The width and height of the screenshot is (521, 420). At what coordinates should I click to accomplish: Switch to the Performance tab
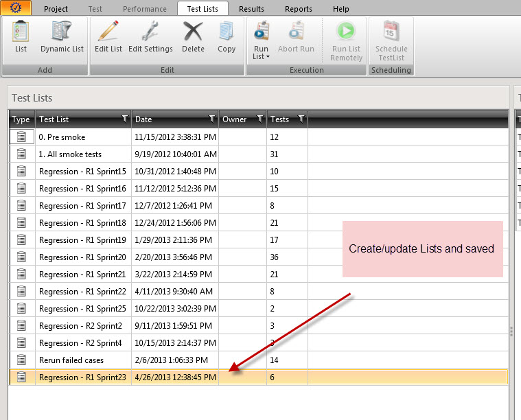[145, 9]
